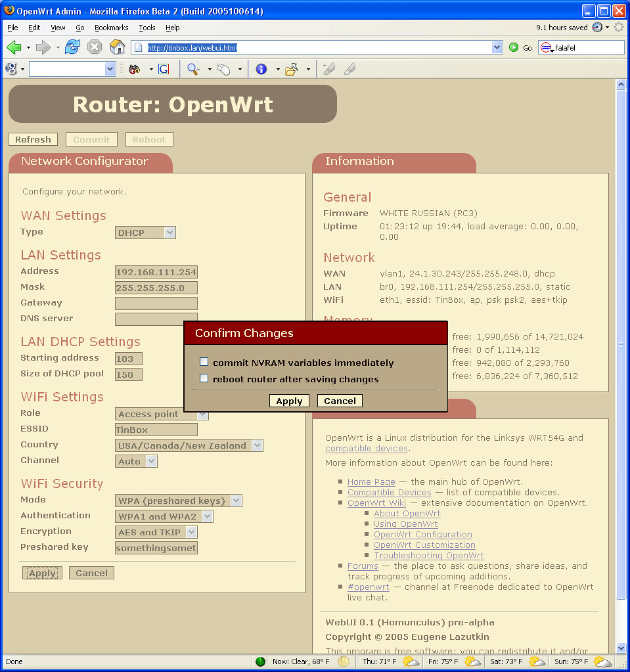This screenshot has height=672, width=630.
Task: Click the second highlighter icon
Action: click(x=349, y=68)
